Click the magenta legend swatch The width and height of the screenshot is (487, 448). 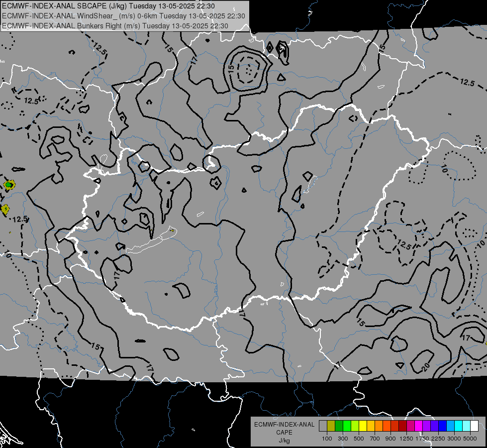coord(419,426)
